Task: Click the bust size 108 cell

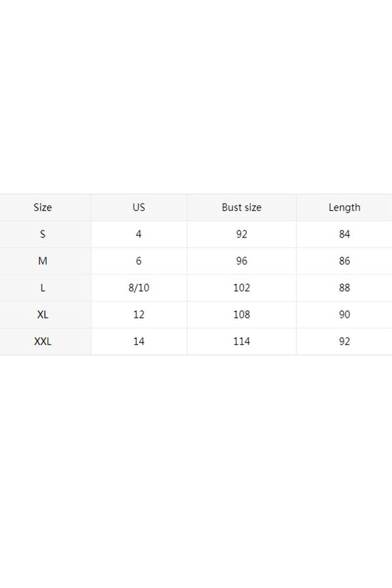Action: click(242, 315)
